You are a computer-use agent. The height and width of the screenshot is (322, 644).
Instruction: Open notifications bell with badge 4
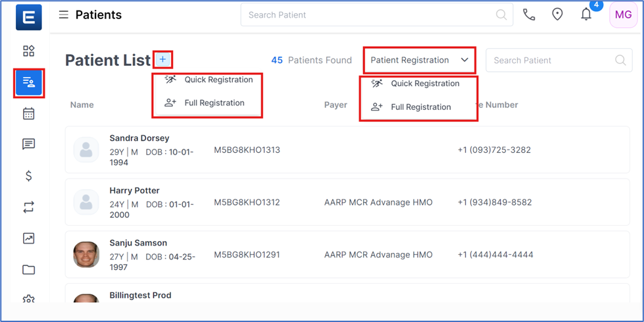tap(586, 14)
